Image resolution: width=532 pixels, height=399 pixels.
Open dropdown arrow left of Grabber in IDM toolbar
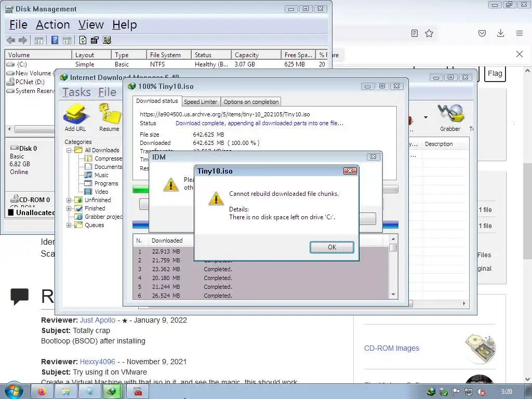425,117
